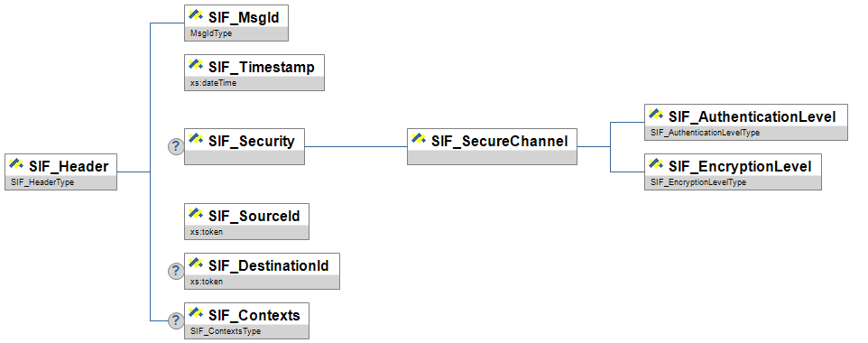The image size is (868, 343).
Task: Select the SIF_DestinationId node label
Action: [269, 265]
